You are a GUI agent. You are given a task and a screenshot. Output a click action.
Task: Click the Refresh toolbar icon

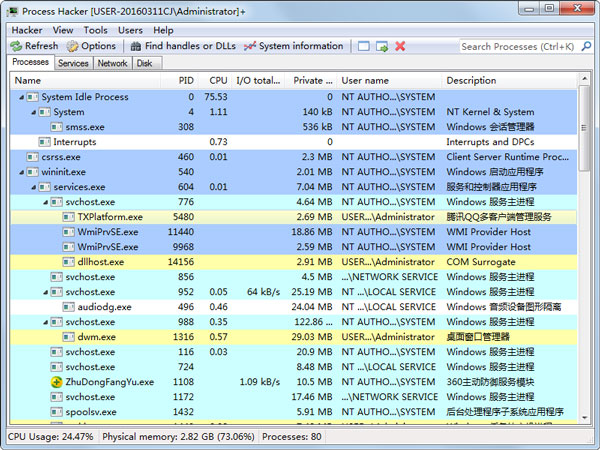tap(16, 46)
